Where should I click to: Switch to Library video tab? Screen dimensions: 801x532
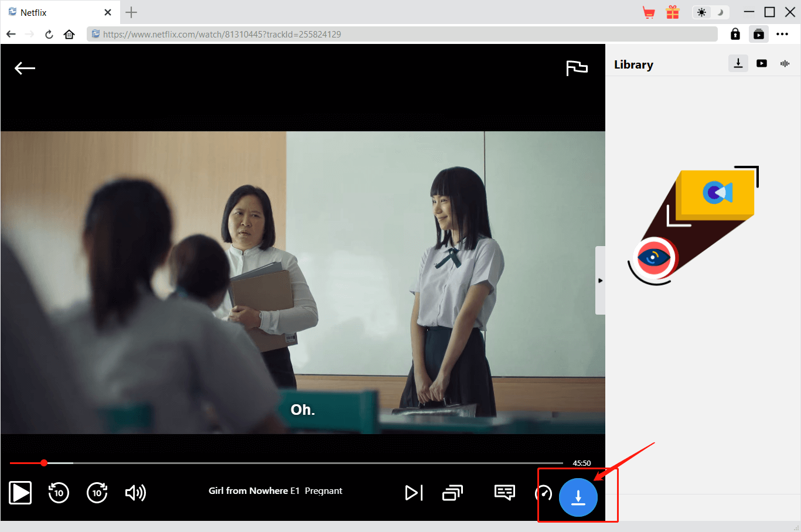[762, 63]
